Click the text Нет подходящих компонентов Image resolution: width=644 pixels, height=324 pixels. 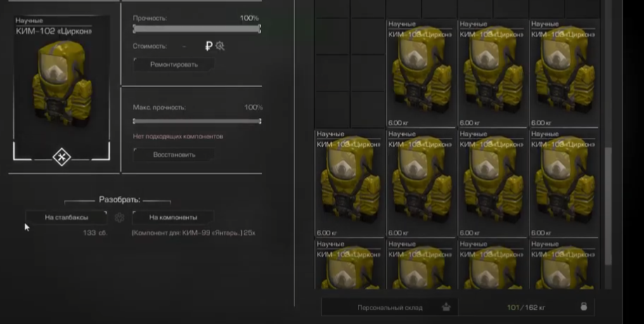point(178,136)
